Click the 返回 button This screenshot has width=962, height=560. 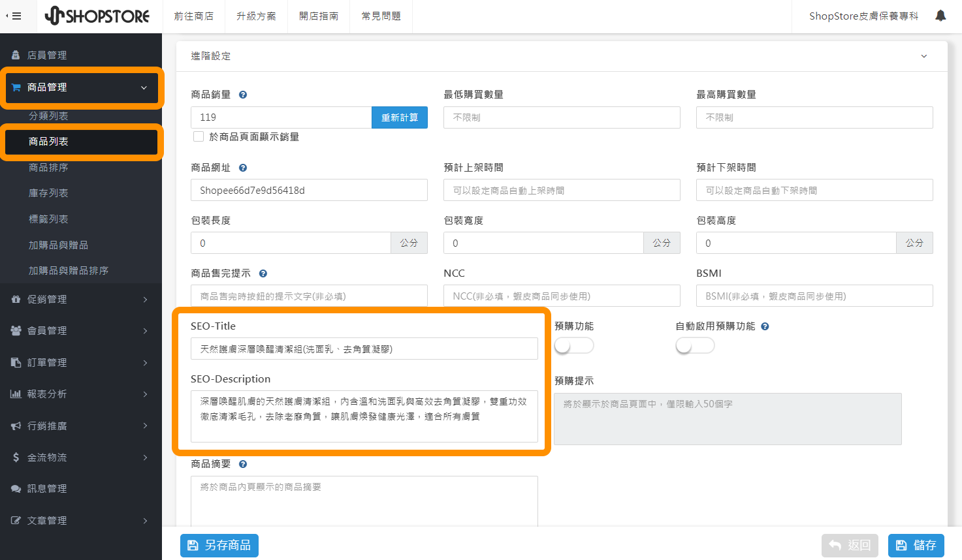click(850, 546)
